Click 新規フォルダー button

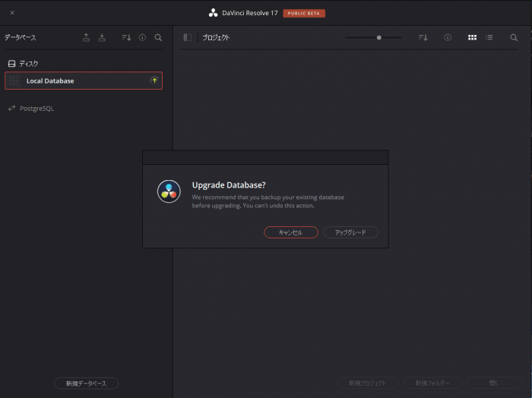tap(432, 383)
